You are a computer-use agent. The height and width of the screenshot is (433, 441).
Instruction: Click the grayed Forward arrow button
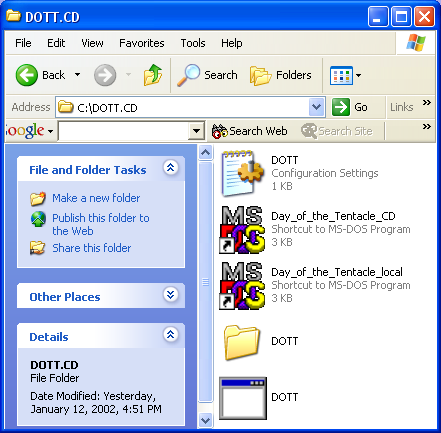coord(105,75)
